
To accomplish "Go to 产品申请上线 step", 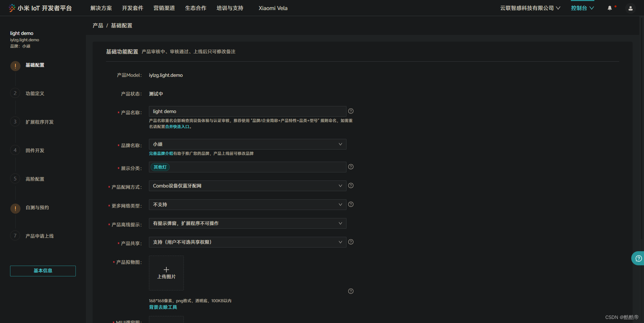I will click(x=40, y=236).
